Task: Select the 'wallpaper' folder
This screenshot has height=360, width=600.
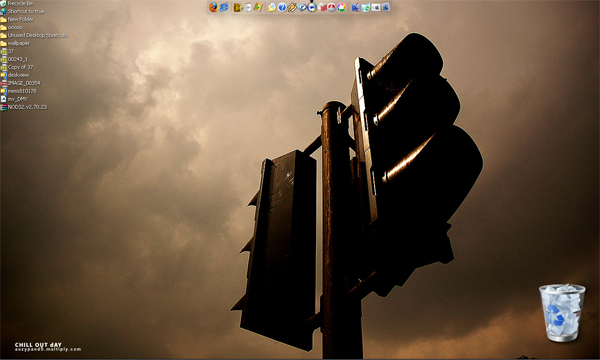Action: 15,43
